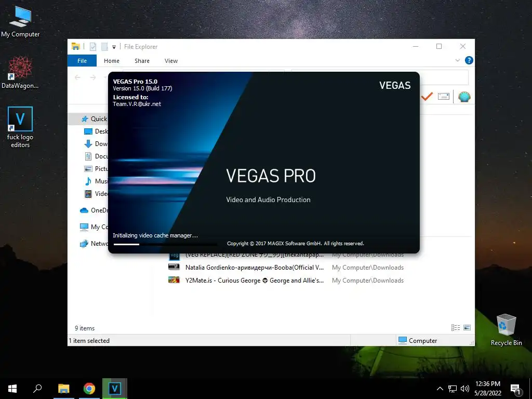Open the network tray icon
532x399 pixels.
(453, 389)
